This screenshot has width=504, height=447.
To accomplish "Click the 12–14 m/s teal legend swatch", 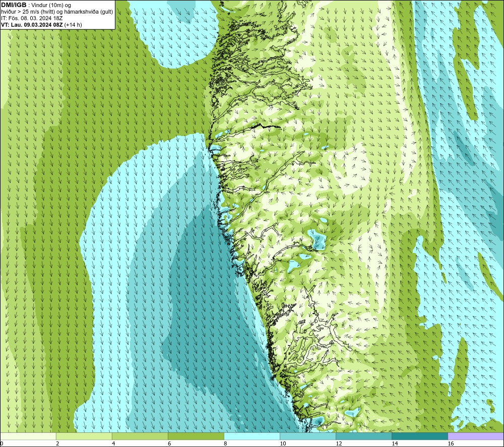I will tap(364, 436).
